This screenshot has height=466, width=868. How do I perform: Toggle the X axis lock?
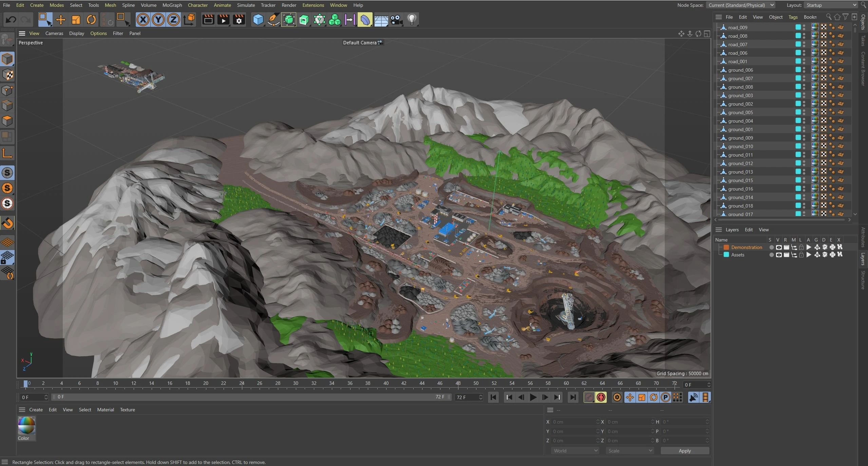(143, 20)
